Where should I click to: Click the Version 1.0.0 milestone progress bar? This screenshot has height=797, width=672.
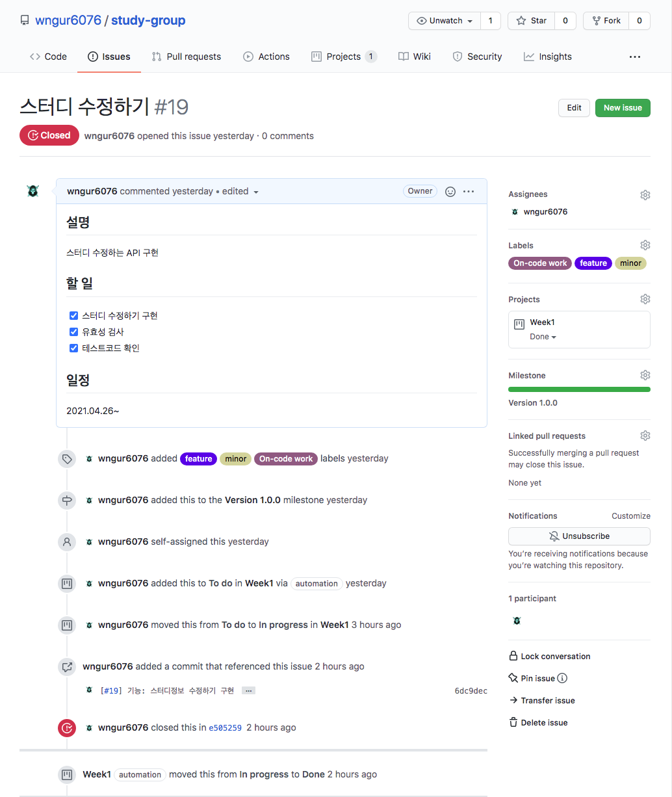578,389
